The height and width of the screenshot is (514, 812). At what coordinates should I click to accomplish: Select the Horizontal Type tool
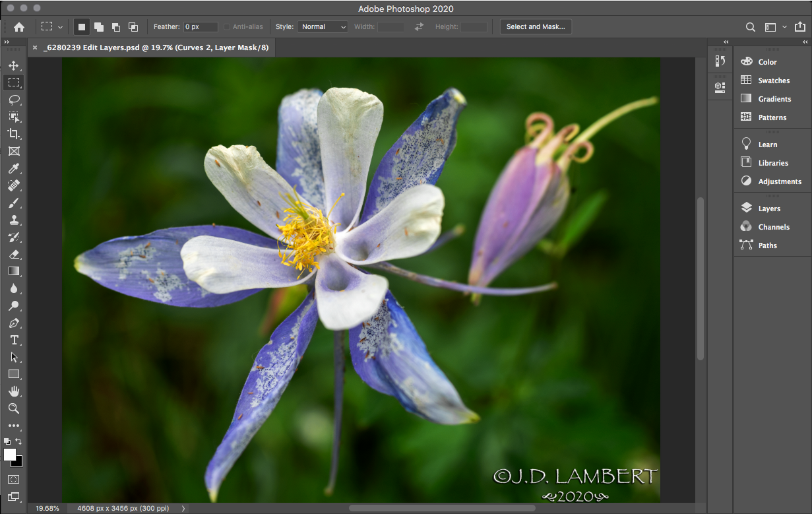15,340
